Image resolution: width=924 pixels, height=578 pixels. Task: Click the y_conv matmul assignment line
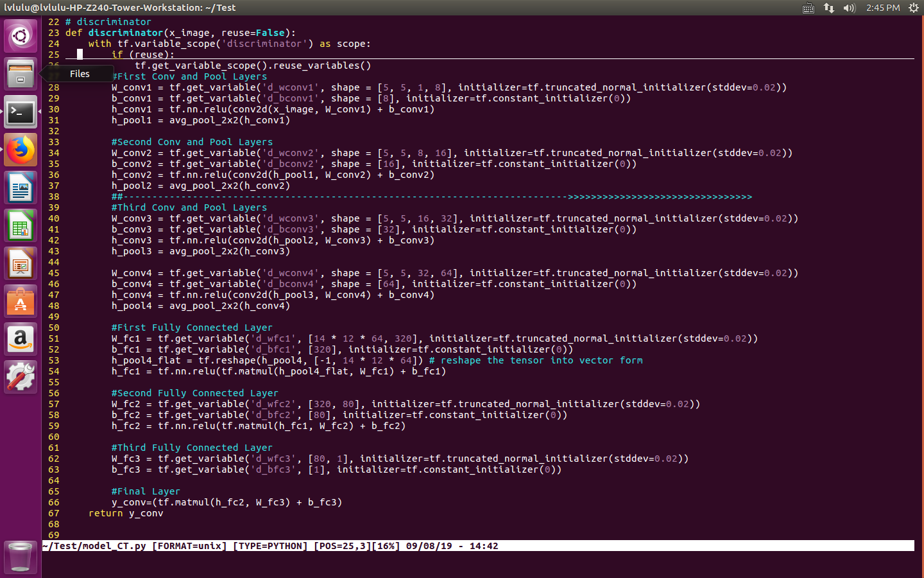pyautogui.click(x=227, y=502)
